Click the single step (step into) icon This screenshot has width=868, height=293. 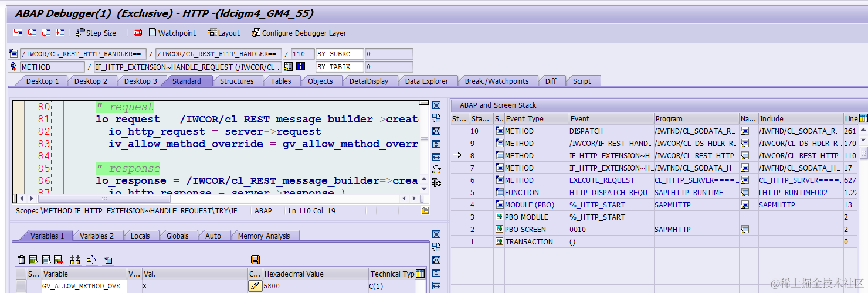[18, 33]
